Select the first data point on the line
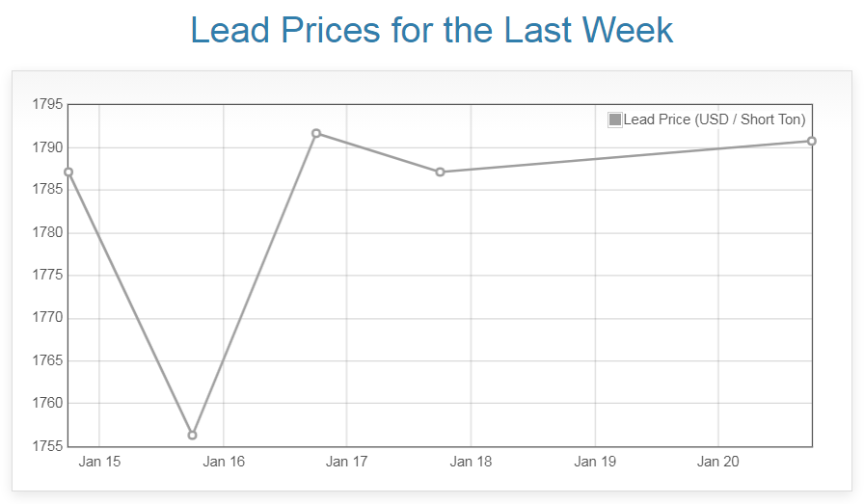Image resolution: width=864 pixels, height=504 pixels. pos(68,172)
